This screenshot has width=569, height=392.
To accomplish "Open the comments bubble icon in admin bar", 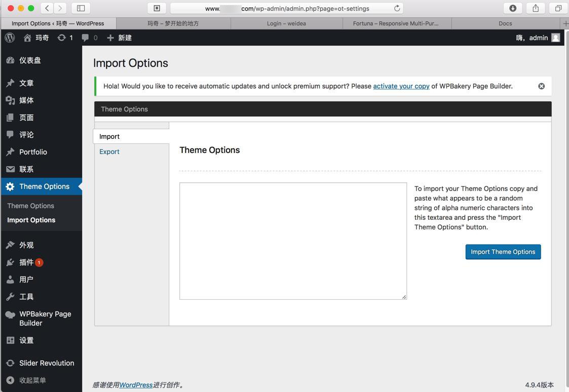I will point(85,37).
